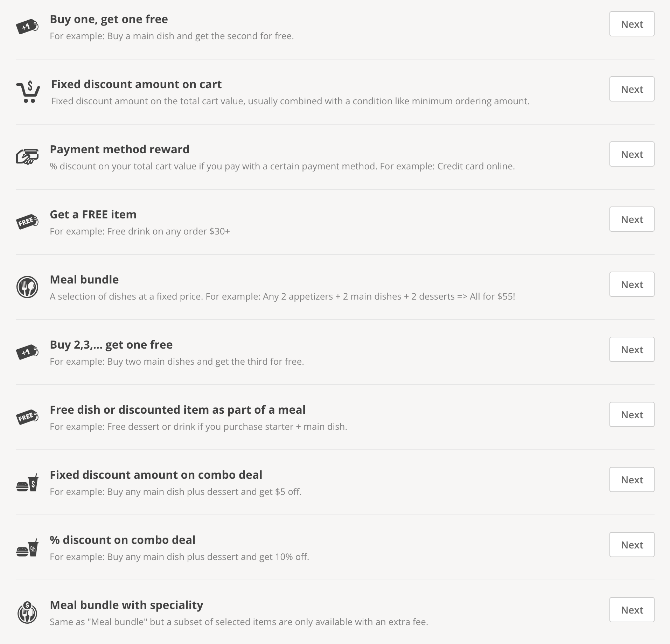Choose Next beside Payment method reward

(x=631, y=154)
